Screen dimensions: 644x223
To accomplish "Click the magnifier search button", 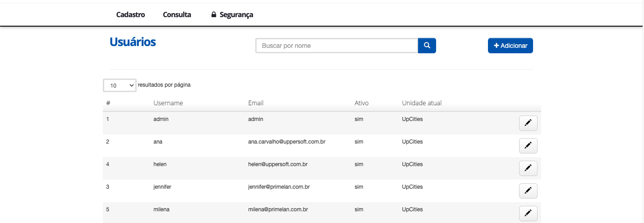I will 427,46.
